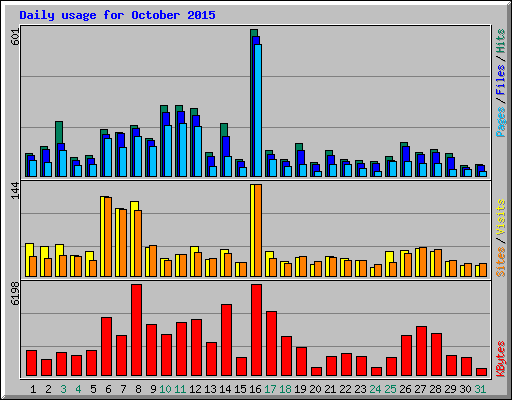Click the sites/visits bar for day 16

[256, 230]
